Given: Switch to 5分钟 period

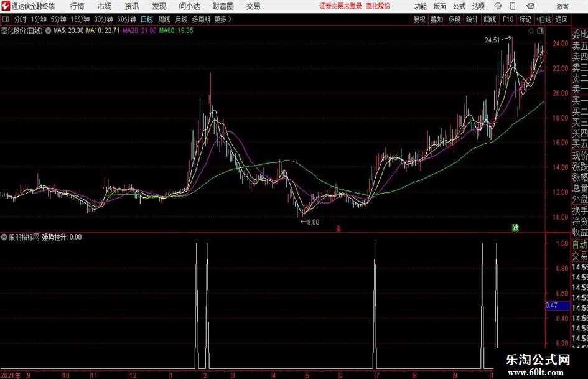Looking at the screenshot, I should click(58, 19).
